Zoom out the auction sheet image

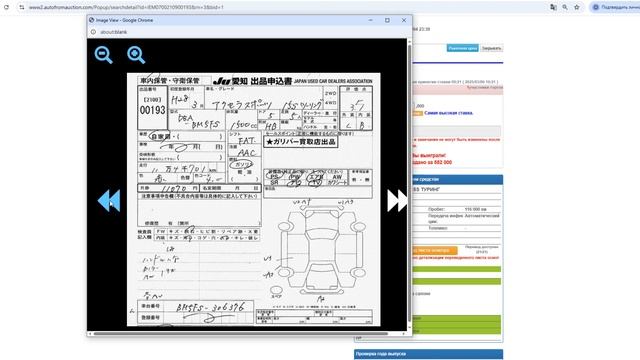103,55
